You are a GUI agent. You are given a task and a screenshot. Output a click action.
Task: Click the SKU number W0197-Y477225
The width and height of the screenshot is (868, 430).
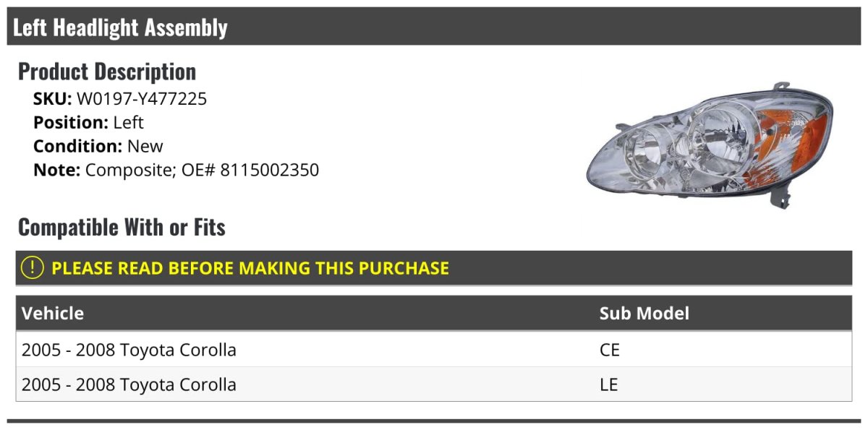click(142, 99)
